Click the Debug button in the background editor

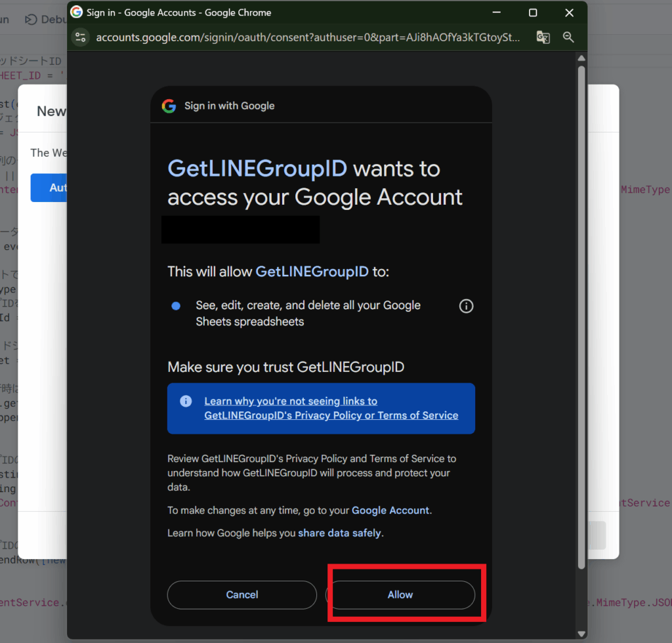[x=45, y=19]
